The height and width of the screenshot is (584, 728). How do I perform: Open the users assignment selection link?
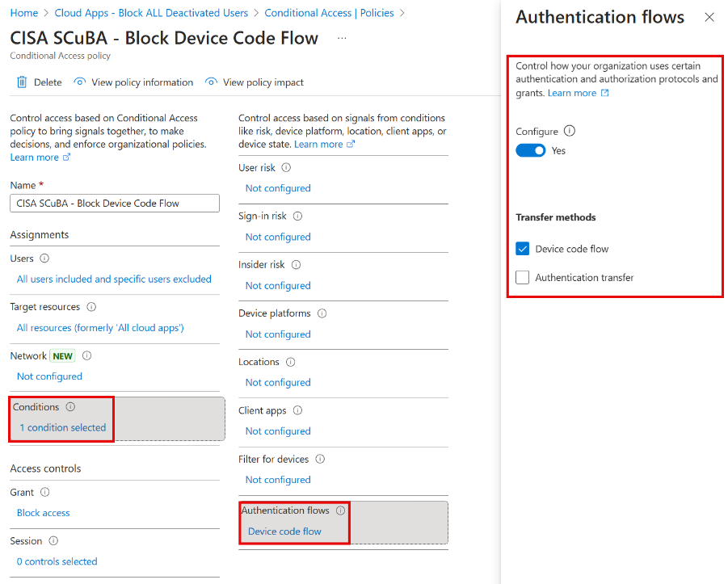coord(112,278)
